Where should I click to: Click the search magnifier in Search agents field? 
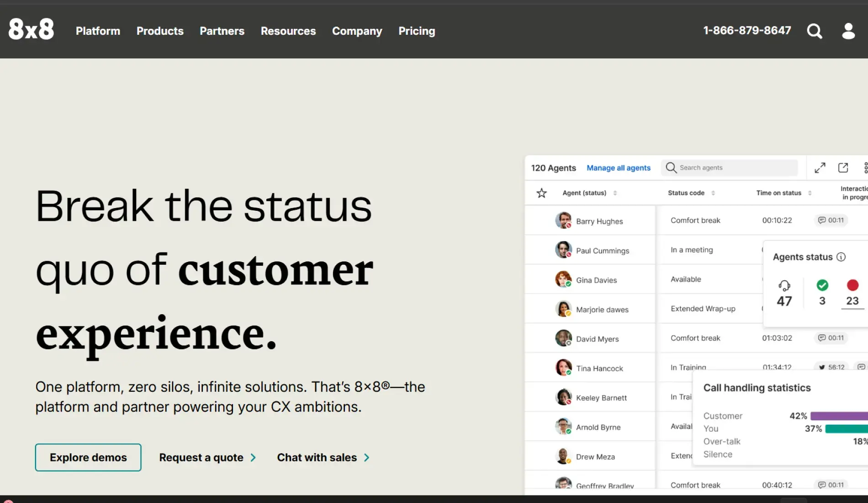(671, 168)
